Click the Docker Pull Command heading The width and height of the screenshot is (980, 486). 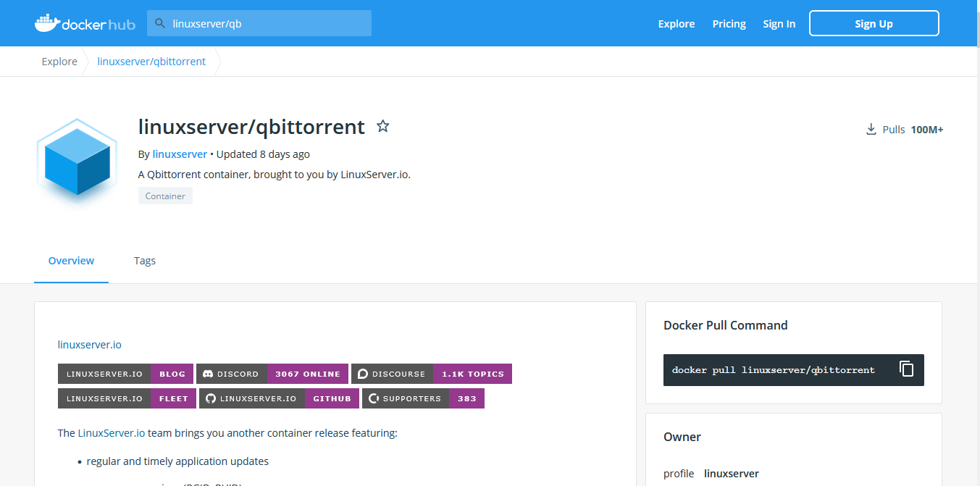(726, 325)
